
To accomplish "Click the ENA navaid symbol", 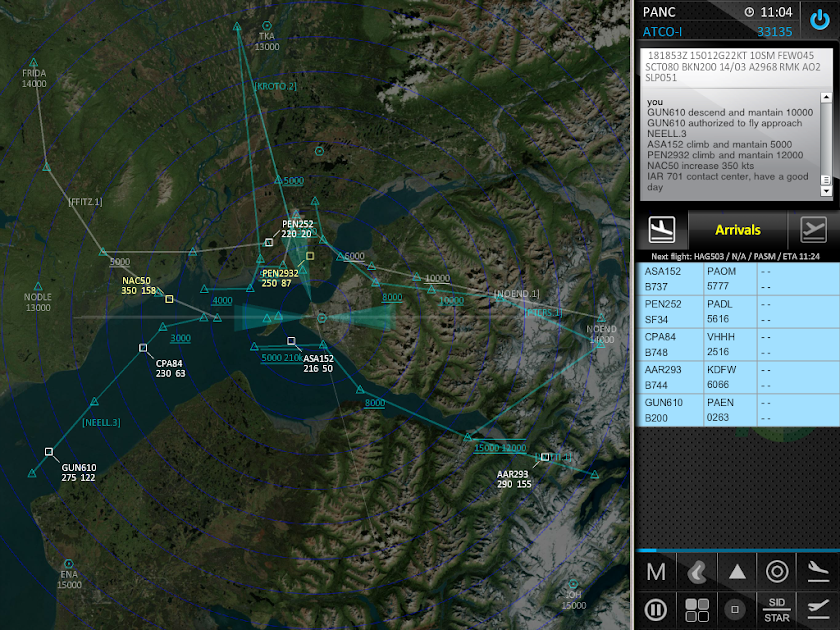I will coord(69,564).
